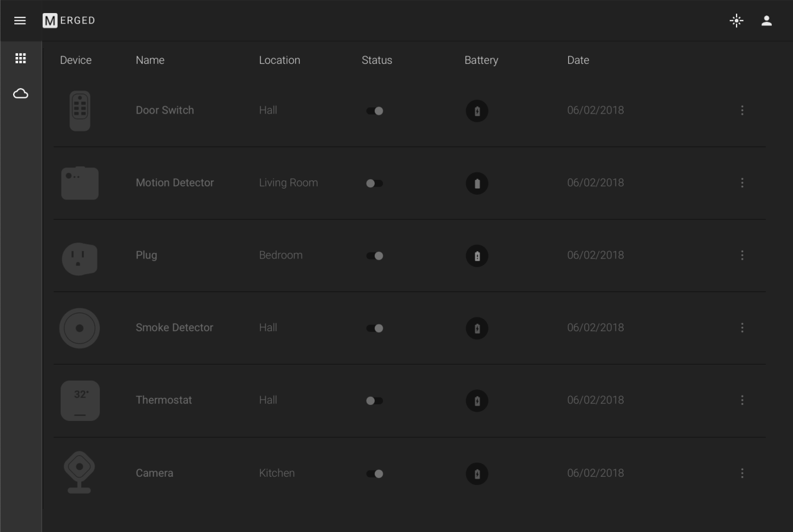
Task: Click the MERGED logo link
Action: [x=69, y=20]
